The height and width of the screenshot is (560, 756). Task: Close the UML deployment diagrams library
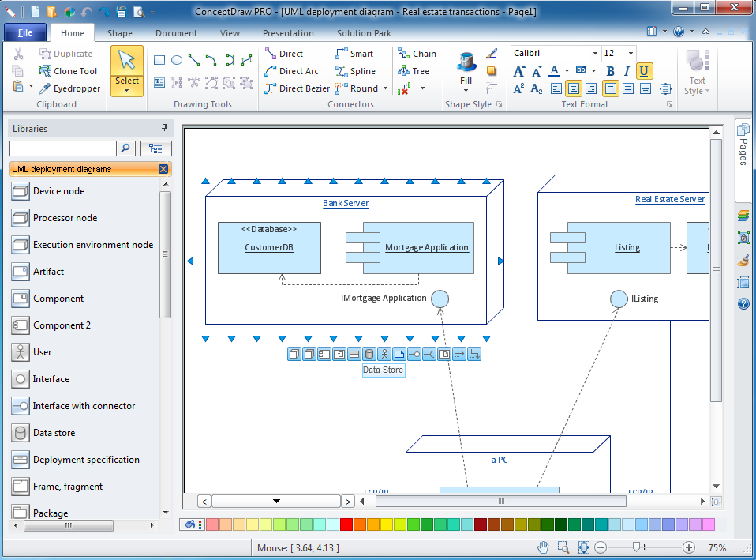pyautogui.click(x=163, y=169)
